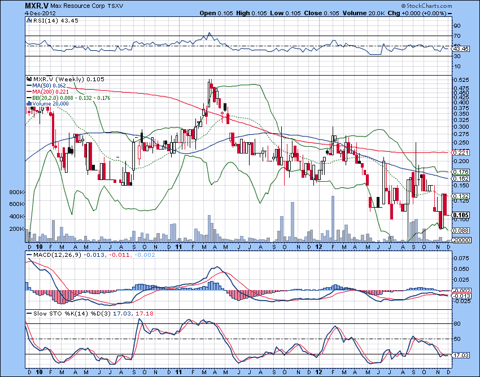Click the chart date '4-Dec-2012'
Viewport: 480px width, 377px height.
40,13
